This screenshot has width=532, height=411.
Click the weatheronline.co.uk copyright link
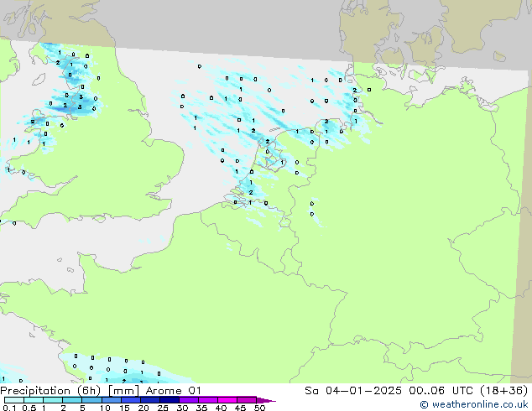[474, 404]
